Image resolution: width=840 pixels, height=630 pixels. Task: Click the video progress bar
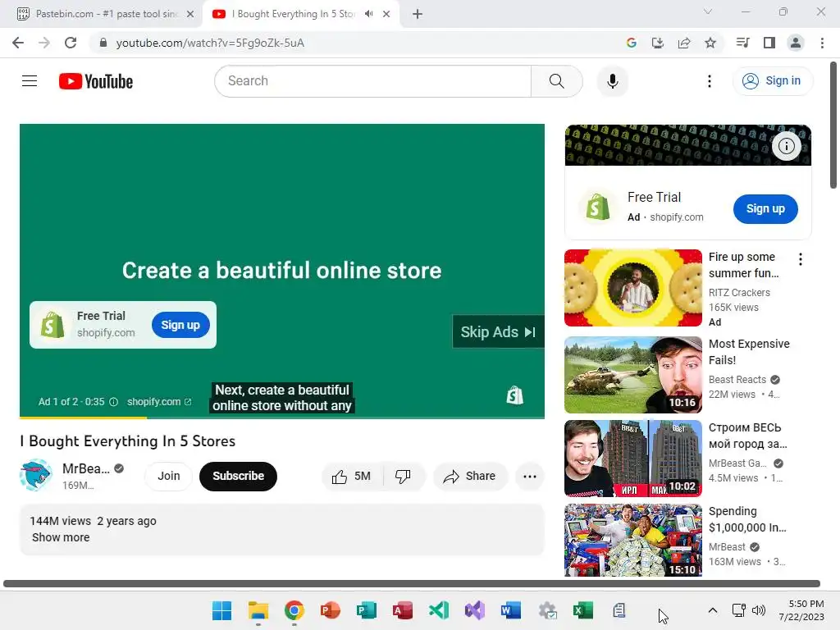point(282,417)
